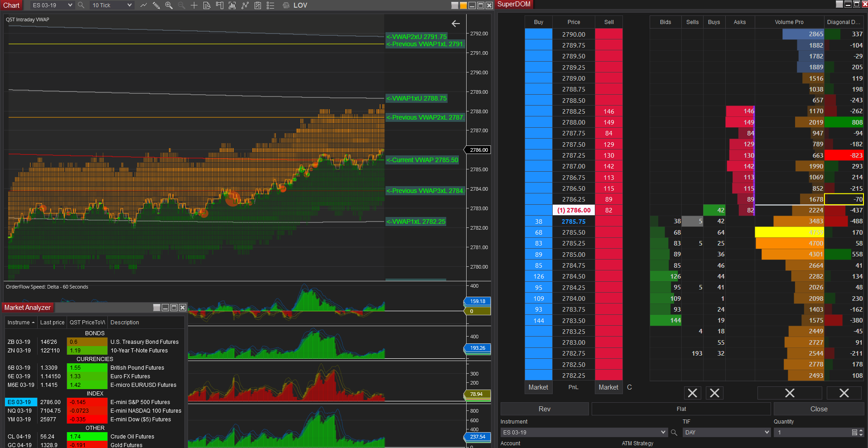Select the crosshair cursor icon

(x=194, y=5)
